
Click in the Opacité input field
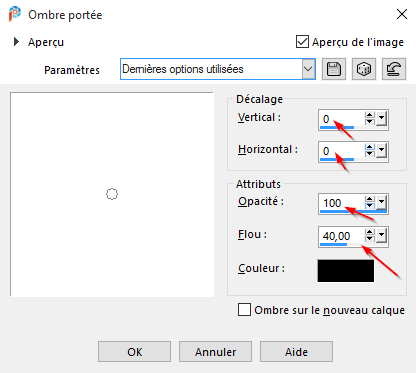[x=342, y=203]
